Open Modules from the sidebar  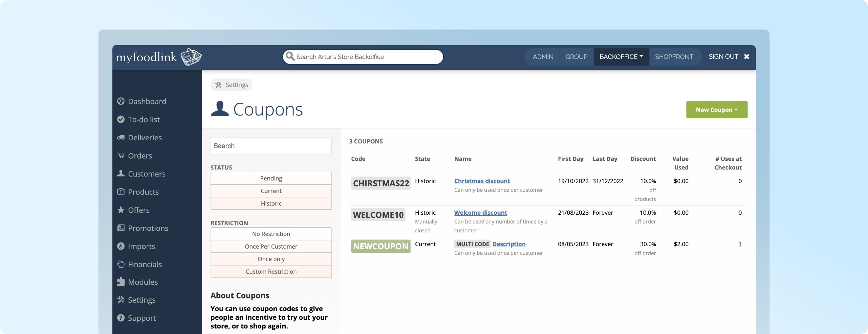(143, 282)
